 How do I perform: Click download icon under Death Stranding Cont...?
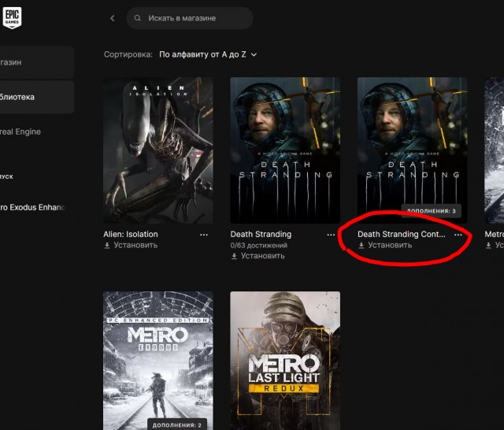click(x=361, y=246)
